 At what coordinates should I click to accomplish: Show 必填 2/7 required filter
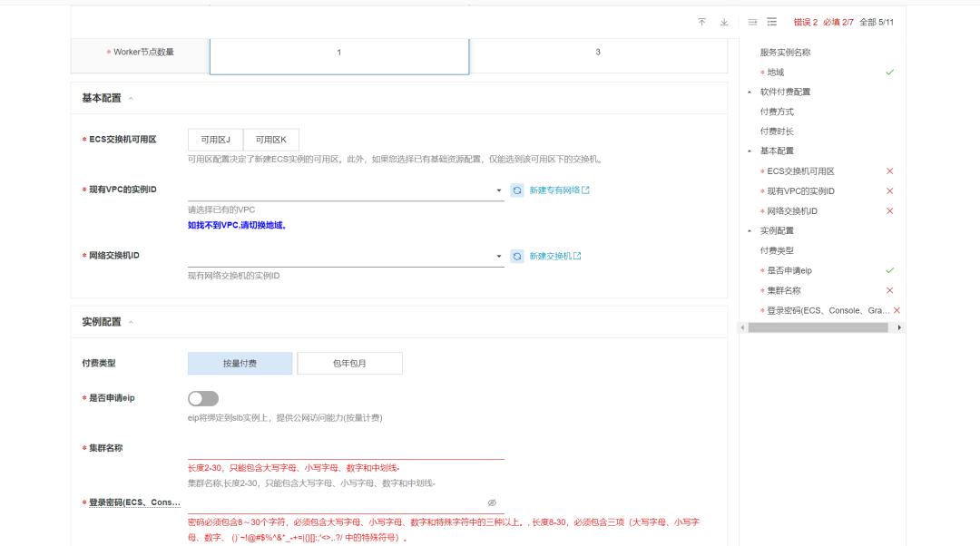click(x=838, y=22)
